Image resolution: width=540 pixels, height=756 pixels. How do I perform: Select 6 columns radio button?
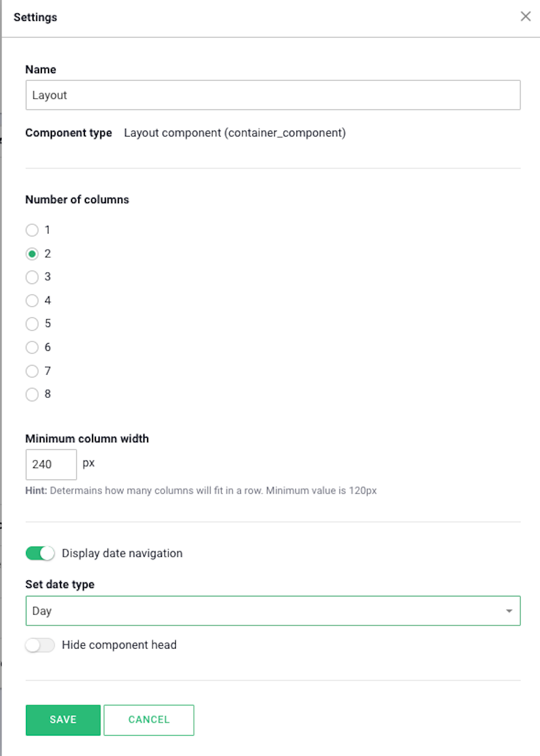click(32, 347)
